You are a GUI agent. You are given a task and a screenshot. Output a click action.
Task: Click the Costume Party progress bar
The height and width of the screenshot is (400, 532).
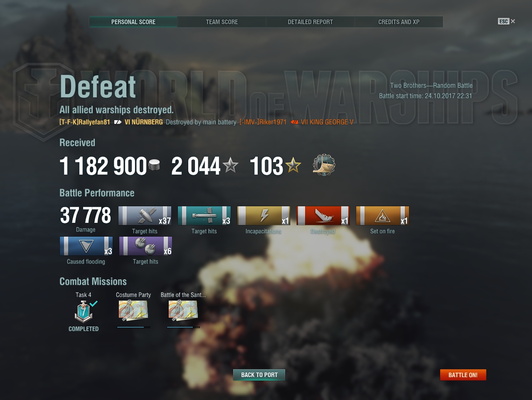(x=133, y=327)
